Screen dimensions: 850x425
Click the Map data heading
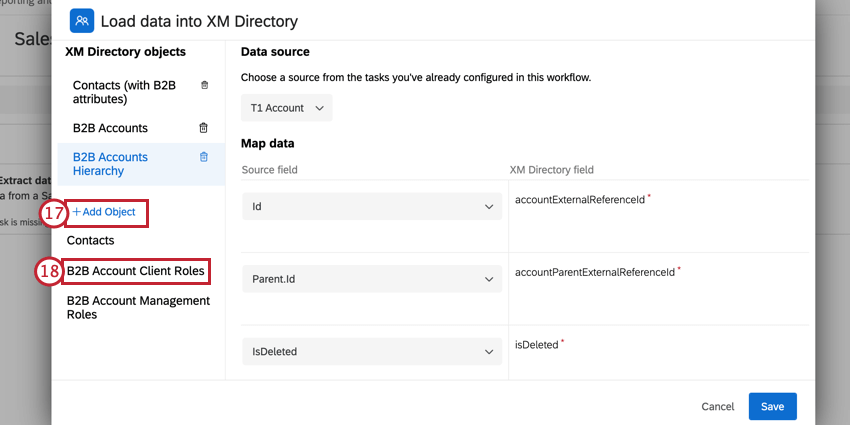click(x=268, y=144)
